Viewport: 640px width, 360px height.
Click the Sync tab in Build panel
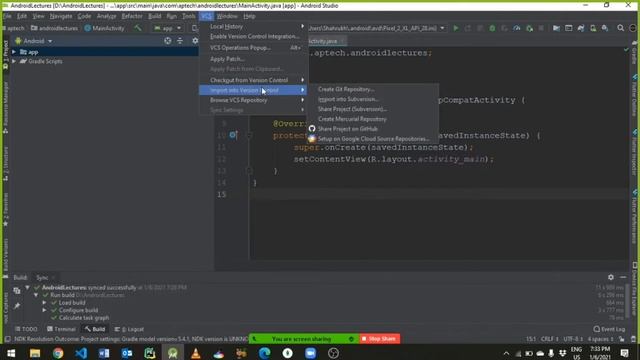pos(42,278)
